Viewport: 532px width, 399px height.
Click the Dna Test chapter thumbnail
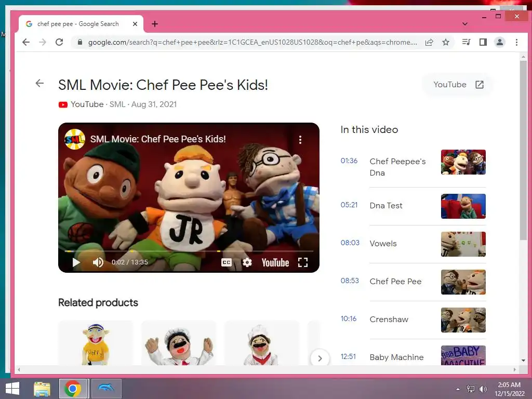463,206
